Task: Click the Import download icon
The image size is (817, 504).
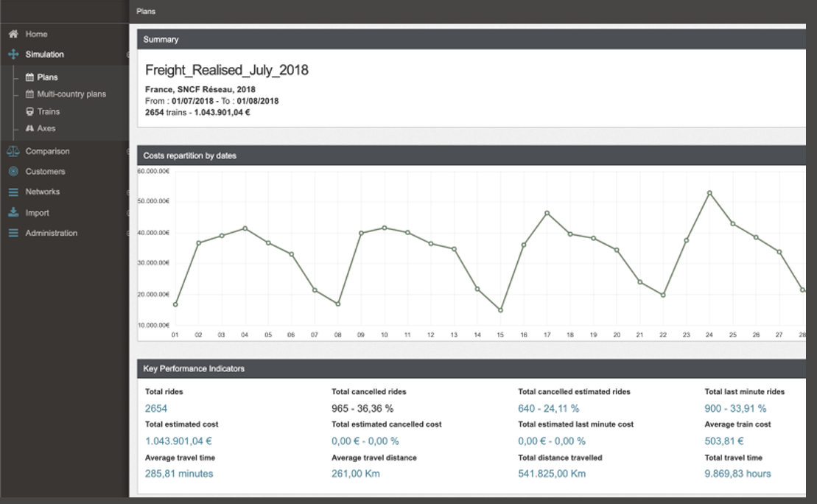Action: pos(13,212)
